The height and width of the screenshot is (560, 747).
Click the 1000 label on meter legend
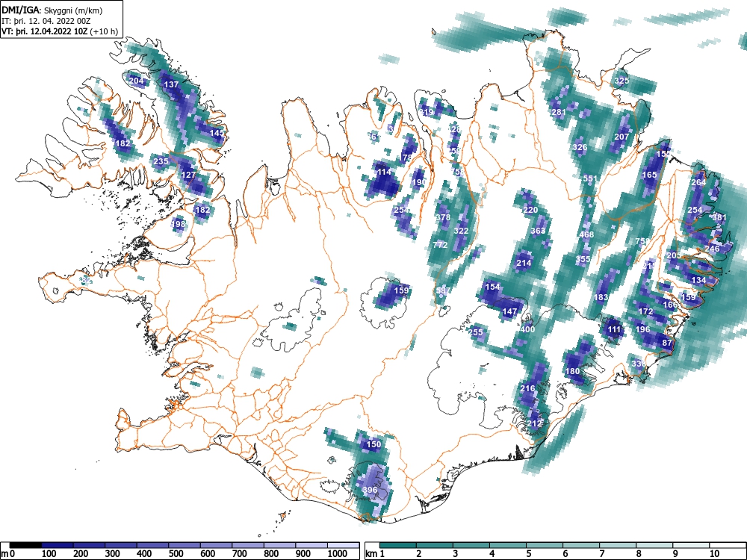coord(338,553)
